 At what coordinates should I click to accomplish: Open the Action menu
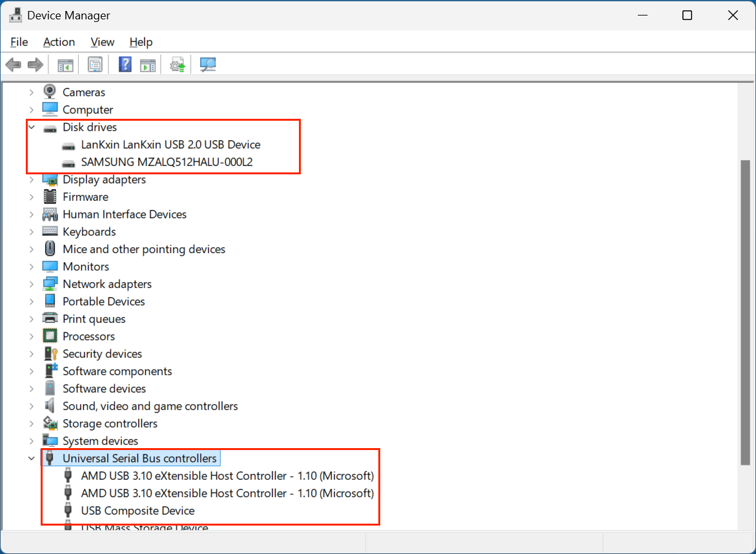point(59,42)
